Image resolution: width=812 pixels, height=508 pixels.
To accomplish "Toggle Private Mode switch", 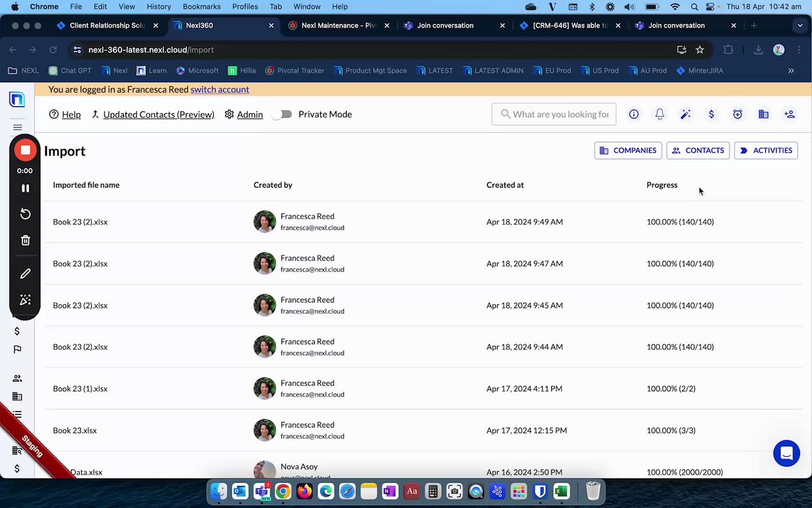I will 282,114.
